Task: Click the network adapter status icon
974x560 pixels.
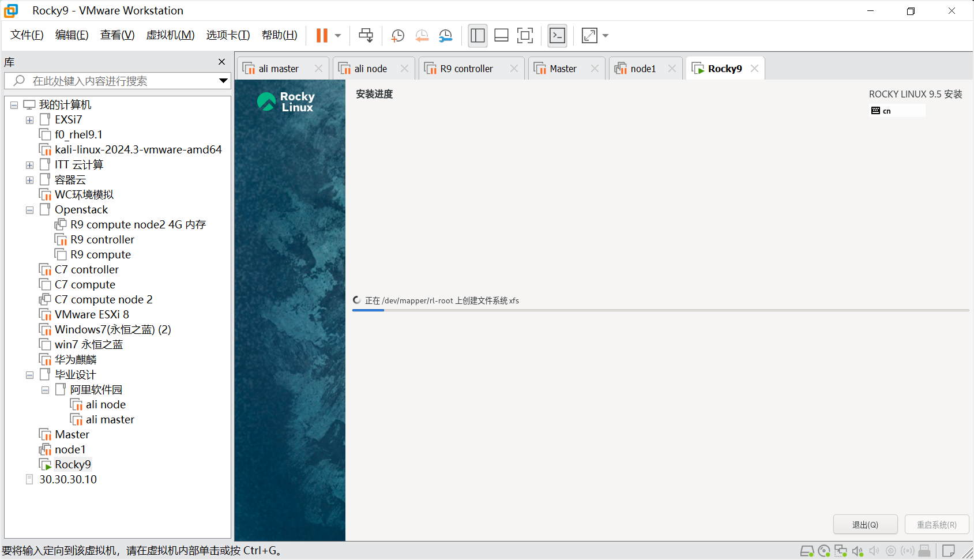Action: [x=841, y=551]
